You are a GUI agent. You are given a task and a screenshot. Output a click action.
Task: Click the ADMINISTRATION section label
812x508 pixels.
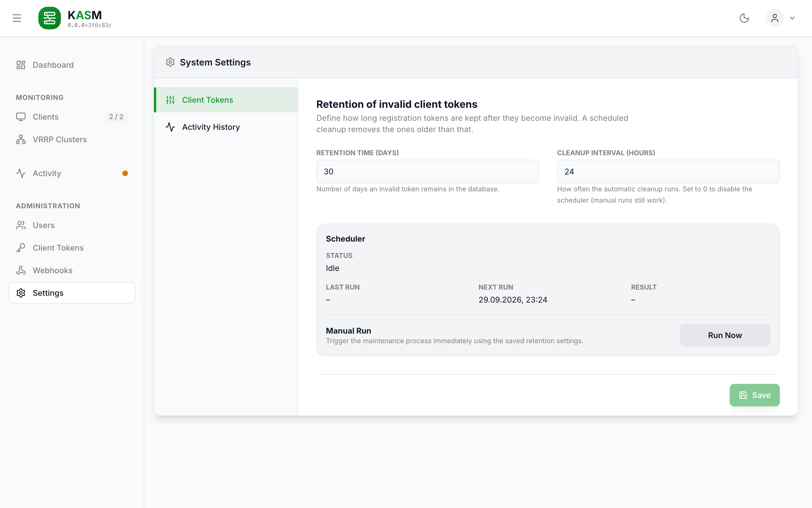point(48,206)
